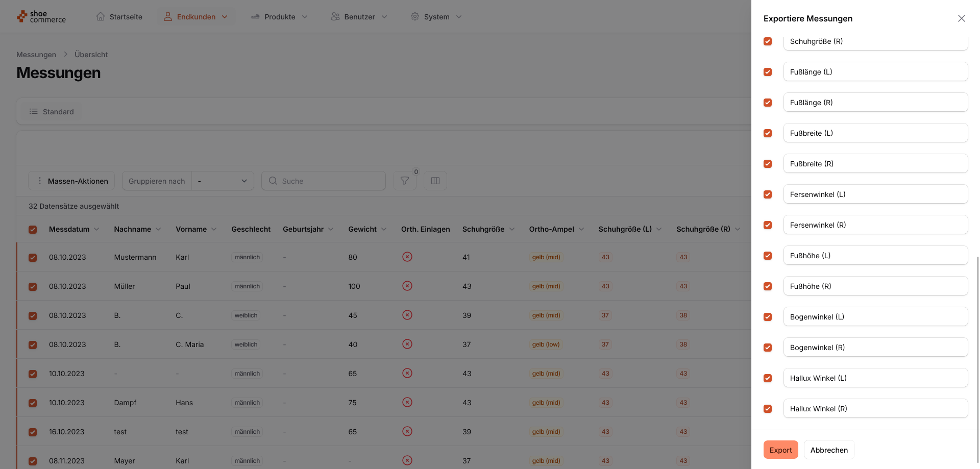
Task: Close the Exportiere Messungen panel
Action: point(961,18)
